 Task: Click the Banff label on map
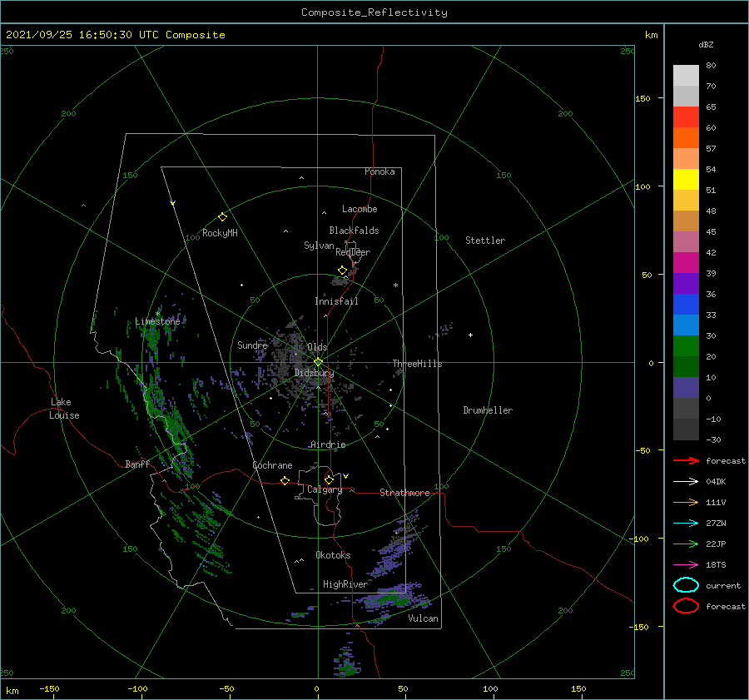(137, 464)
